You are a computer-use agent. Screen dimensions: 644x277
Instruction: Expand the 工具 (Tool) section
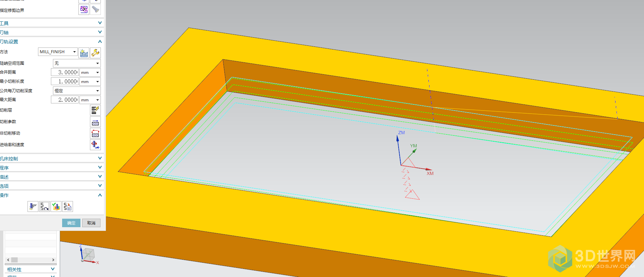tap(100, 23)
